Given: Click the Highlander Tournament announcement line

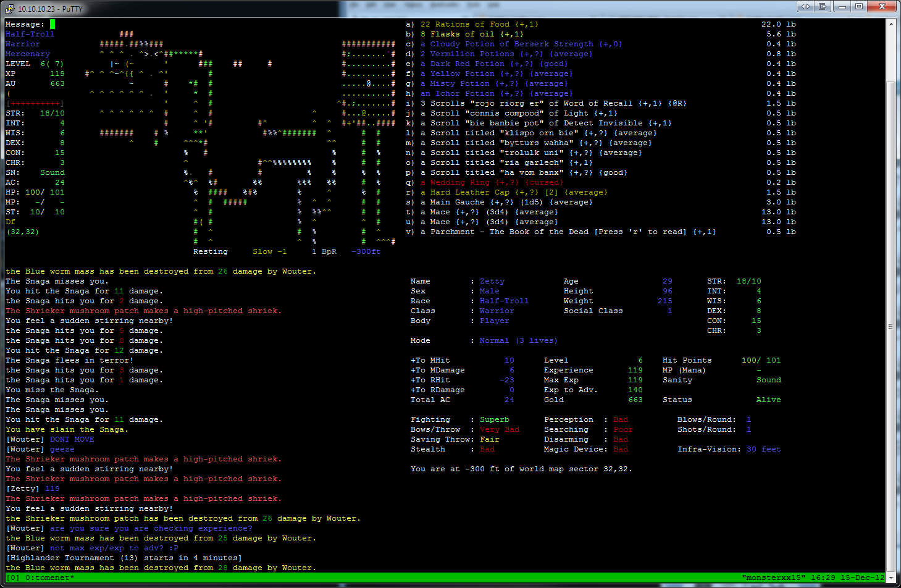Looking at the screenshot, I should (x=124, y=558).
